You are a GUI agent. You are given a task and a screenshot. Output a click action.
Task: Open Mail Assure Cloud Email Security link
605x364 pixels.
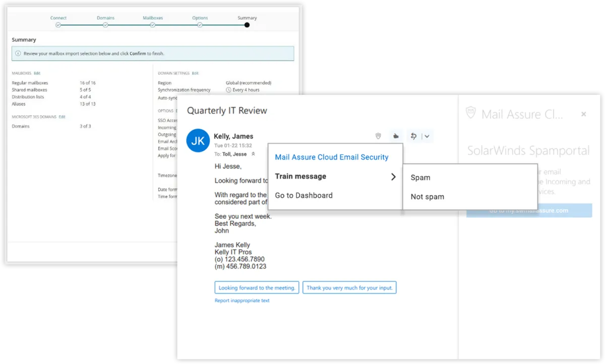(332, 157)
